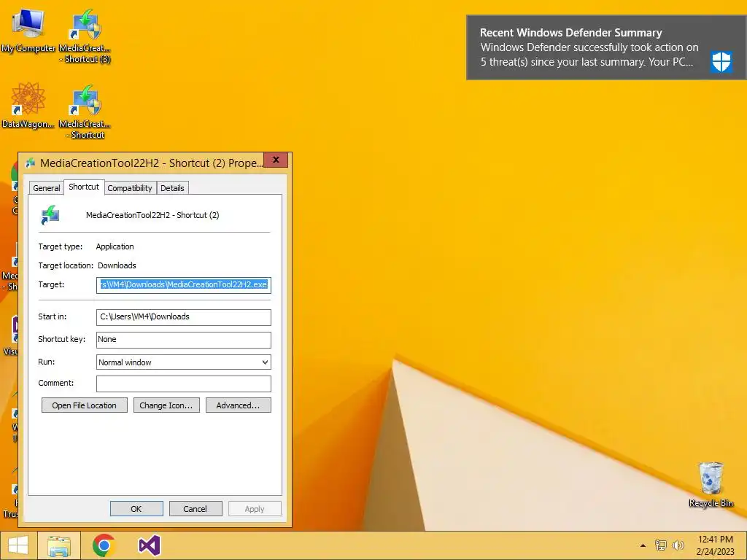The height and width of the screenshot is (560, 747).
Task: Click the Open File Location button
Action: point(85,405)
